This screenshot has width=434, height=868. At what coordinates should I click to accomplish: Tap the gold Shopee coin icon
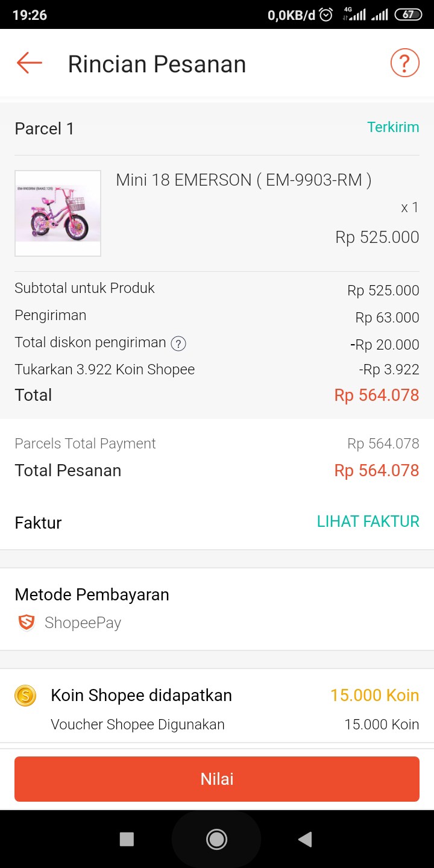click(25, 696)
